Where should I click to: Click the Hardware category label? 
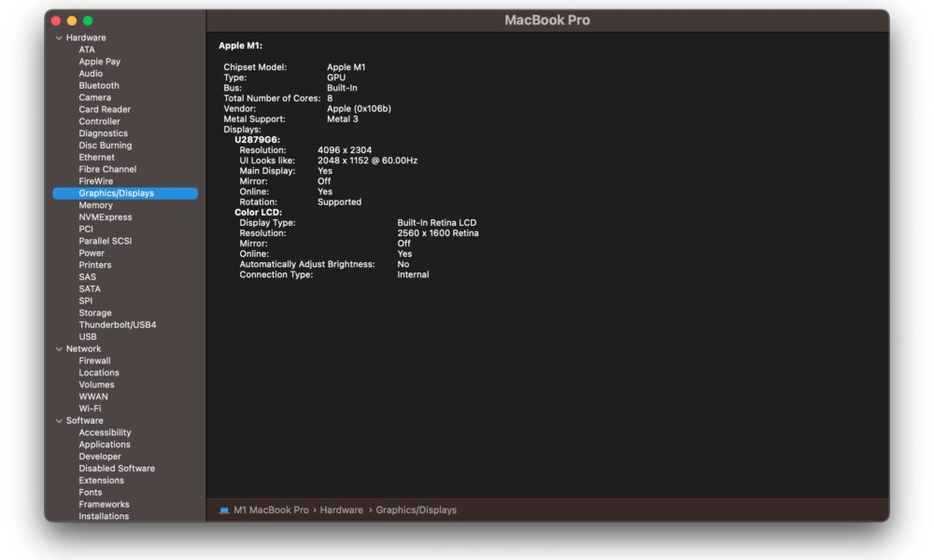86,37
